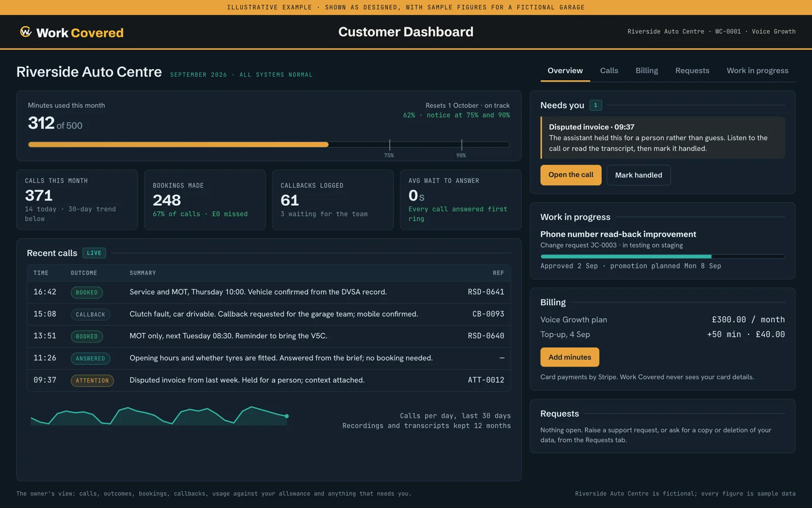Click the 11:26 opening hours call summary
The height and width of the screenshot is (508, 812).
(281, 358)
